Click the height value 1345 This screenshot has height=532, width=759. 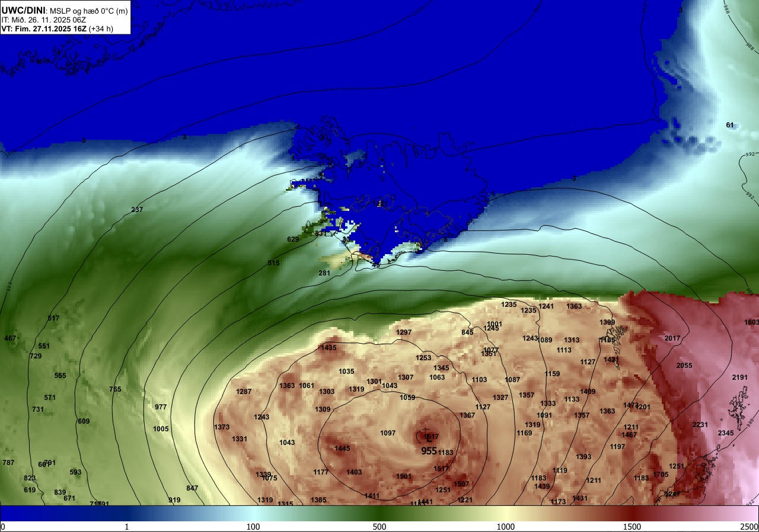coord(441,368)
